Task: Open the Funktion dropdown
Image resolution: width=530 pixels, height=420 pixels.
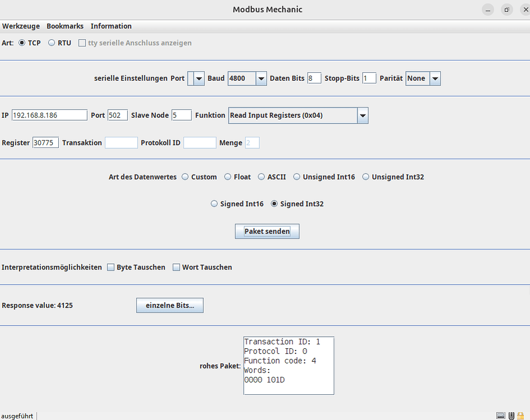Action: [x=362, y=115]
